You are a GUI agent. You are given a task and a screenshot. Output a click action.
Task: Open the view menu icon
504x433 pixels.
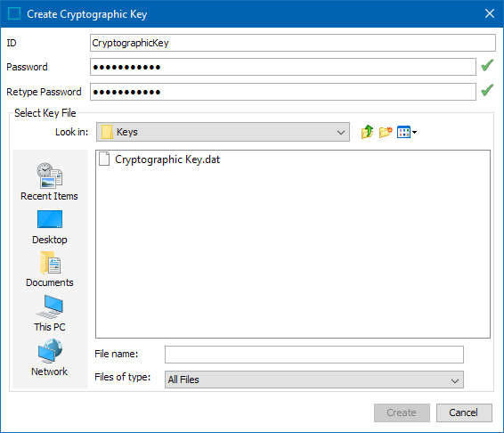[x=403, y=132]
